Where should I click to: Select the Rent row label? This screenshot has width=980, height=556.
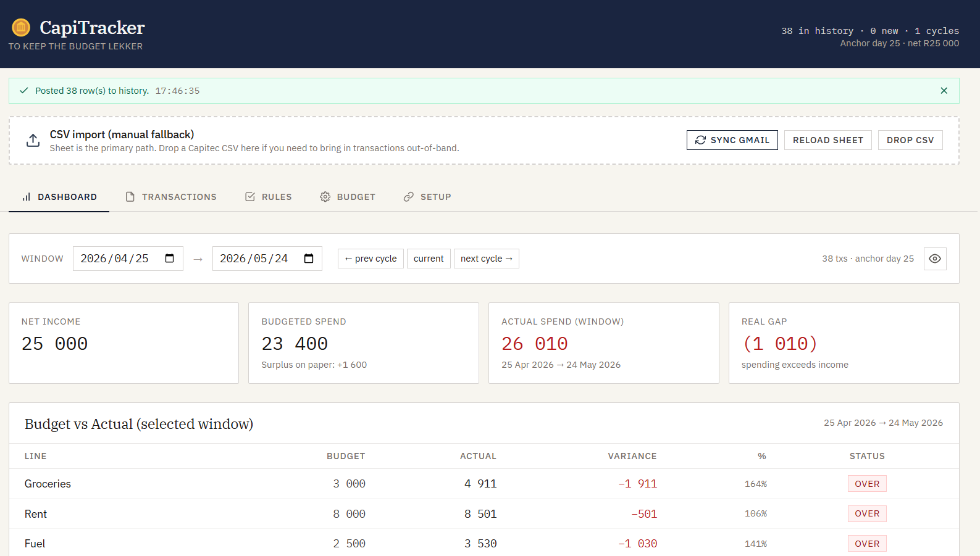[x=36, y=514]
